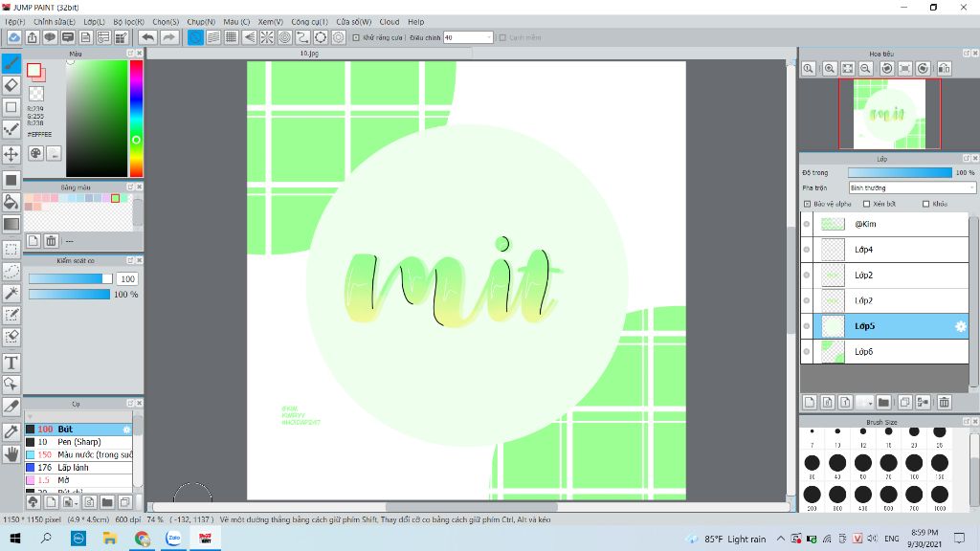Click the brush size value field
Screen dimensions: 980x551
click(x=127, y=278)
